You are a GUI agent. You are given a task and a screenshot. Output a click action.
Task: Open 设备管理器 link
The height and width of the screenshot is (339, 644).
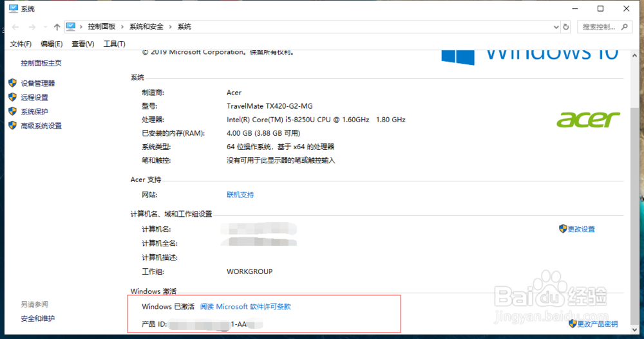click(38, 84)
